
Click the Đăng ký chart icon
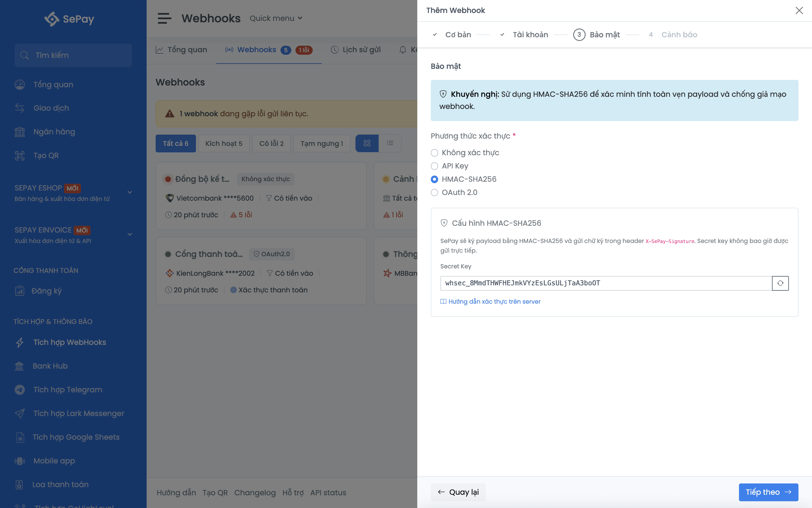[20, 291]
